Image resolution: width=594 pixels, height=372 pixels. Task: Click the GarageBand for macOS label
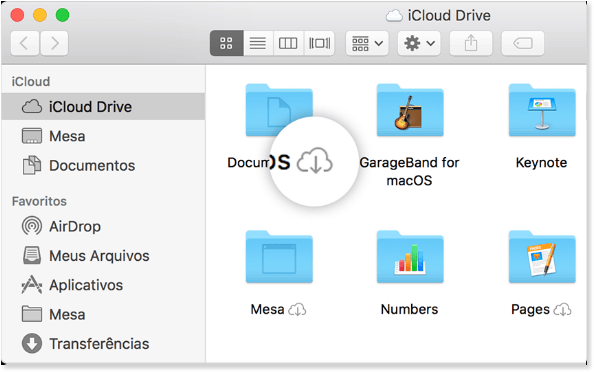(x=410, y=171)
